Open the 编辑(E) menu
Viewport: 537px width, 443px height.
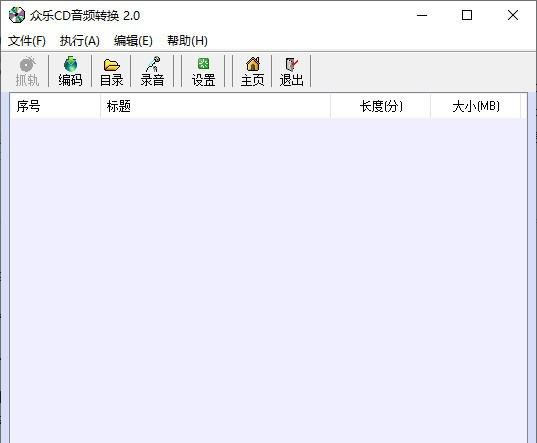click(133, 41)
